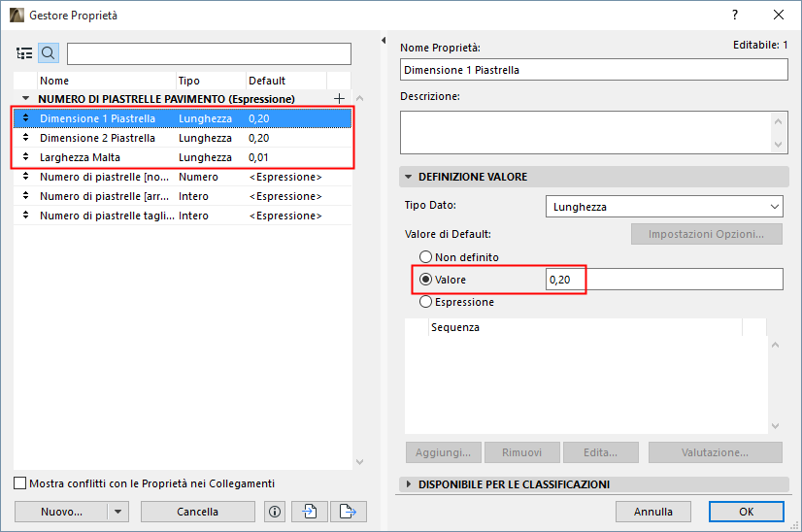Click the Descrizione scroll up arrow

[778, 121]
